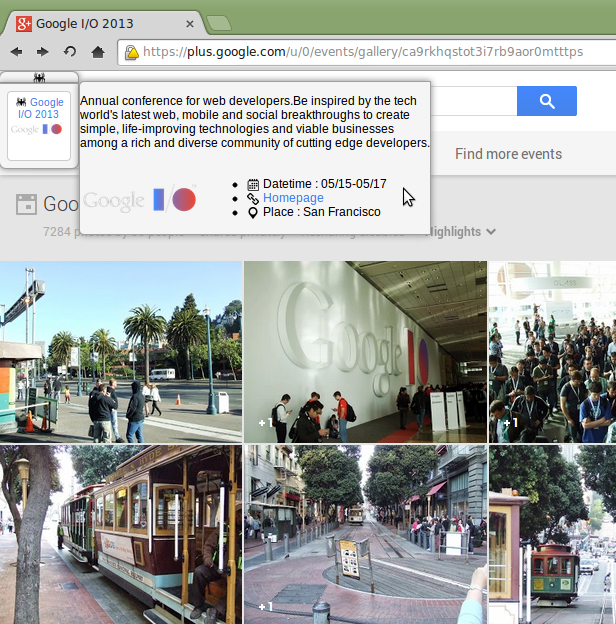Viewport: 616px width, 624px height.
Task: Click the browser back arrow
Action: tap(17, 52)
